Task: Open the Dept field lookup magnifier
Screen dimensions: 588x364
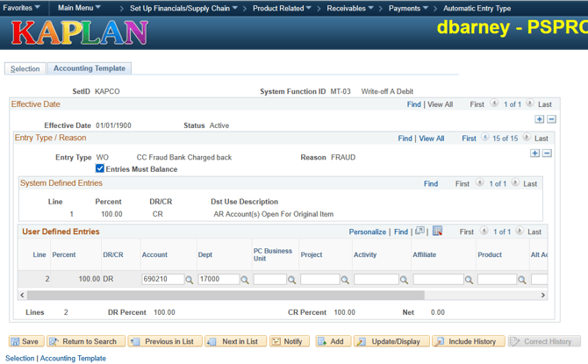Action: pyautogui.click(x=245, y=280)
